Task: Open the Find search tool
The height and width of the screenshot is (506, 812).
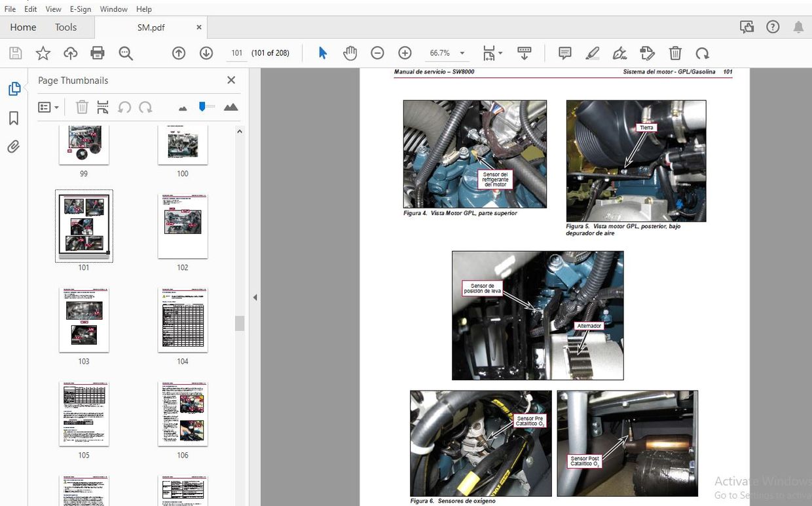Action: tap(126, 53)
